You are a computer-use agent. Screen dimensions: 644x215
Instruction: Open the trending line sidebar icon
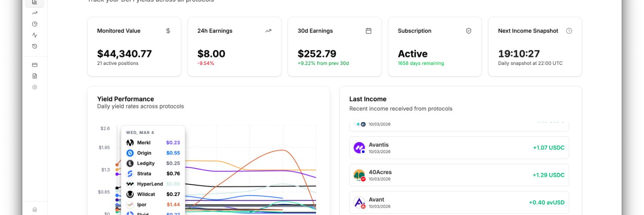[35, 13]
